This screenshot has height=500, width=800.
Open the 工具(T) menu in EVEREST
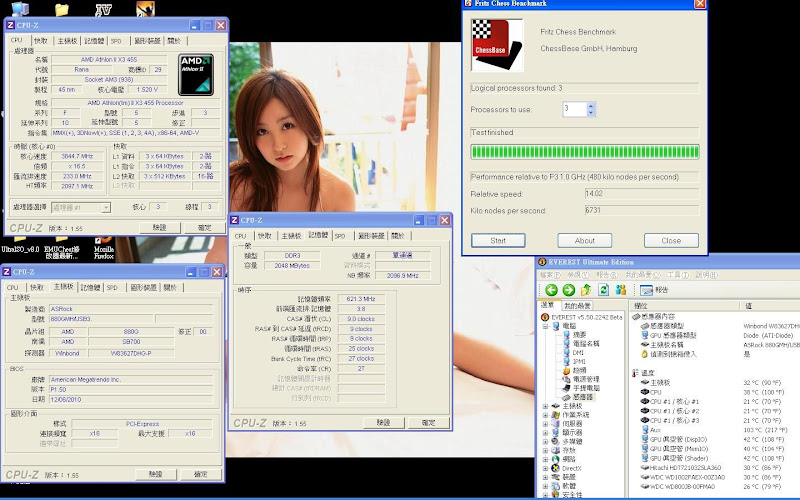(x=678, y=275)
